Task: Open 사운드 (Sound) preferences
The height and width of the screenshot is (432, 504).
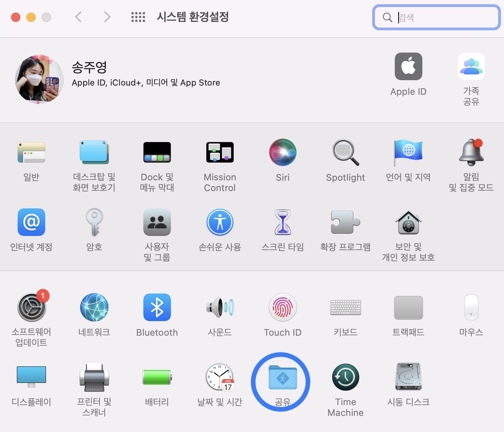Action: pos(220,307)
